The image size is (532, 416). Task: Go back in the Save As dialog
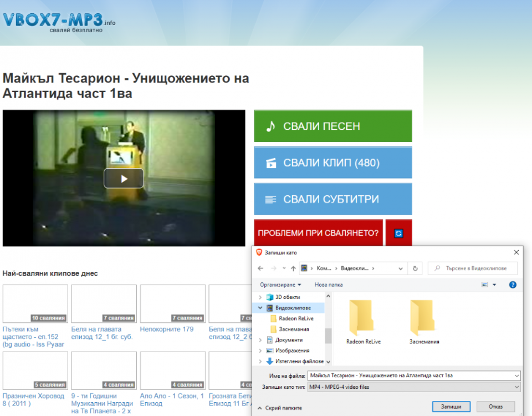(260, 268)
